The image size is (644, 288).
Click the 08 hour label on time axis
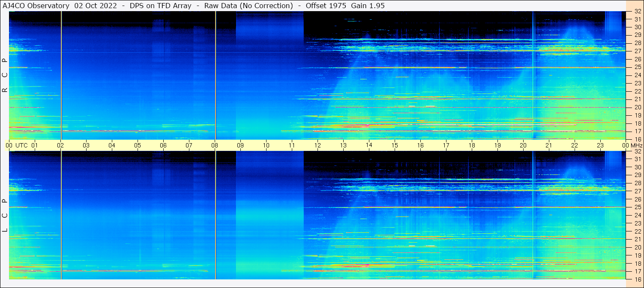pyautogui.click(x=215, y=145)
